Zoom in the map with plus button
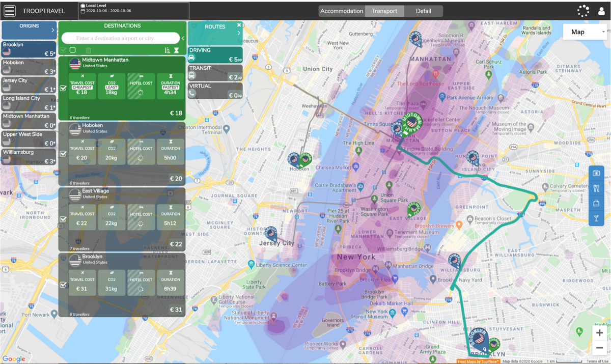The height and width of the screenshot is (364, 611). [599, 333]
